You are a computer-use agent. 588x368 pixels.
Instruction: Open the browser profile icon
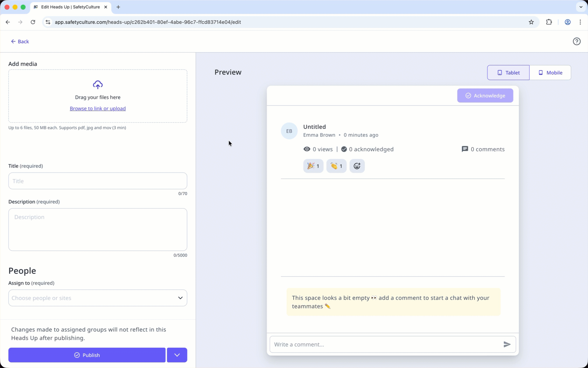tap(567, 22)
